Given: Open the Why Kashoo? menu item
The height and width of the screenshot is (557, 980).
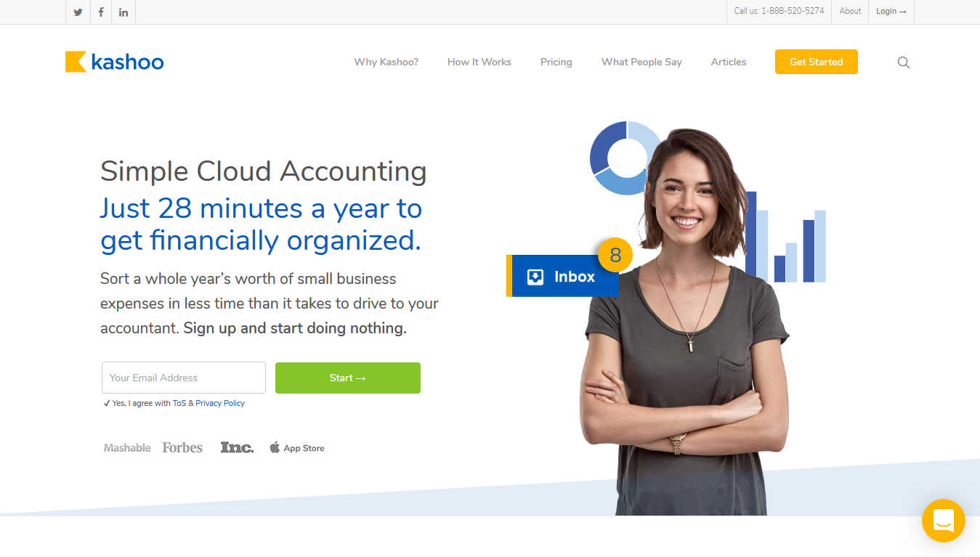Looking at the screenshot, I should [386, 62].
